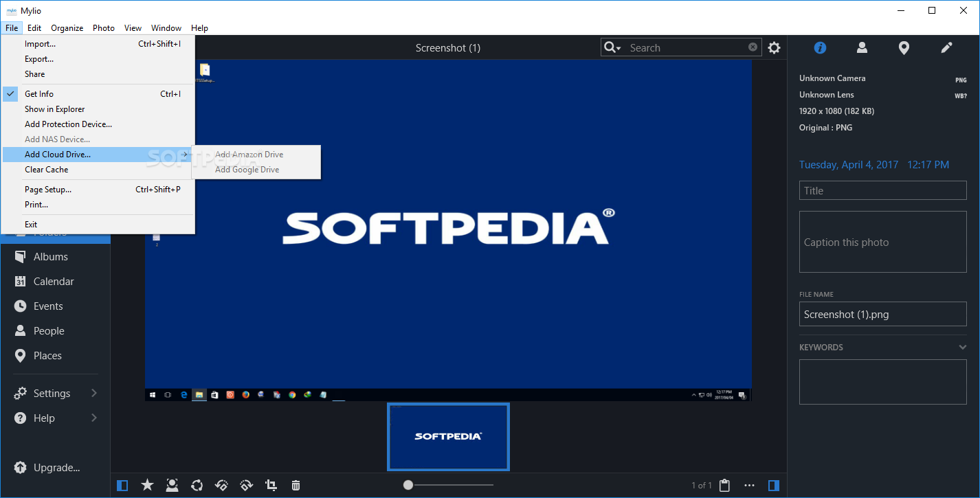This screenshot has height=498, width=980.
Task: Choose Export... from File menu
Action: click(98, 59)
